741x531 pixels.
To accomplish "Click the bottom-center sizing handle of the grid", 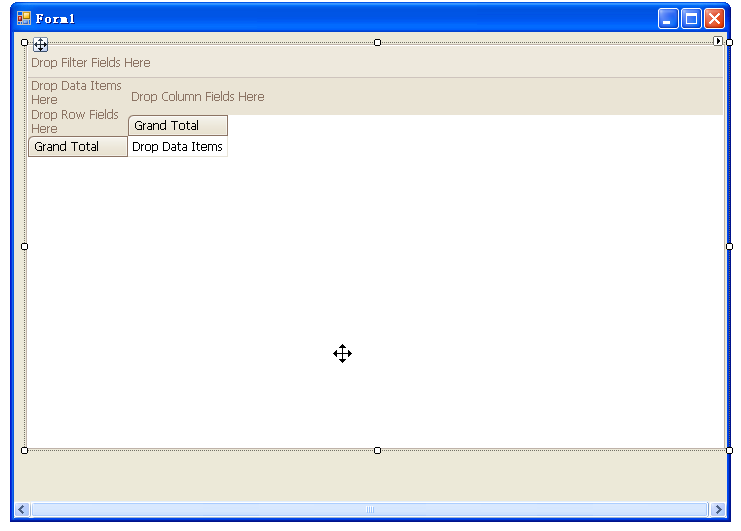I will pyautogui.click(x=377, y=451).
